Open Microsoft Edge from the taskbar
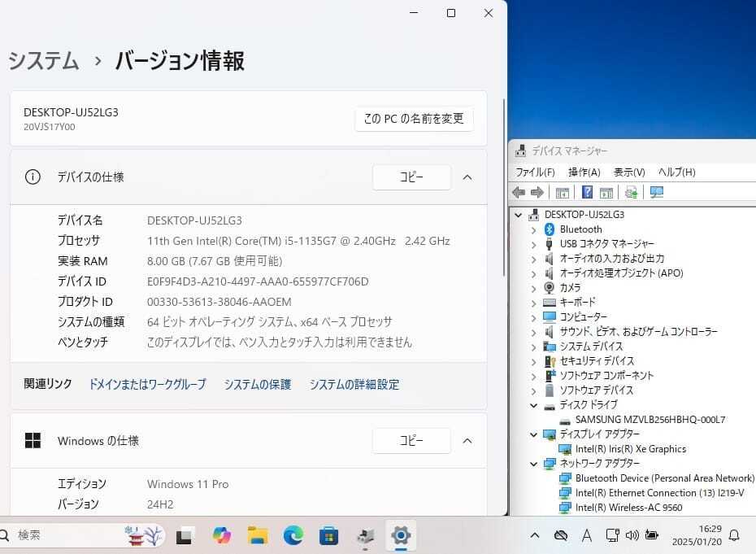756x554 pixels. (x=293, y=535)
